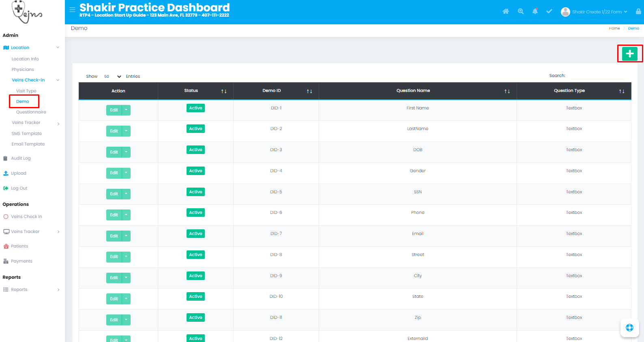Click the green plus add button

tap(629, 53)
